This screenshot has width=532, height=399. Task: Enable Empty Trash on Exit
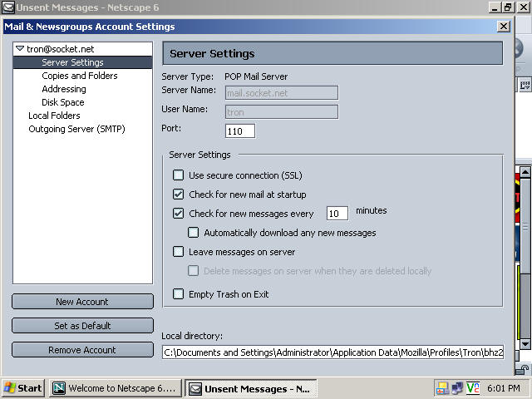(x=178, y=293)
